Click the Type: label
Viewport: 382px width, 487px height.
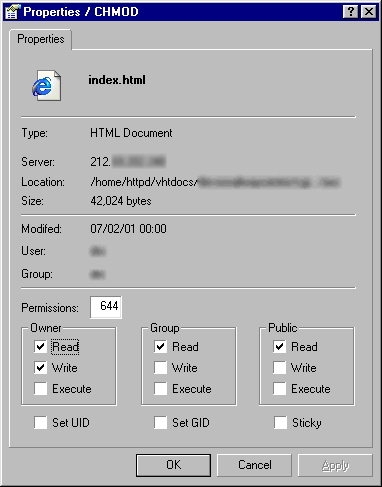pos(35,133)
